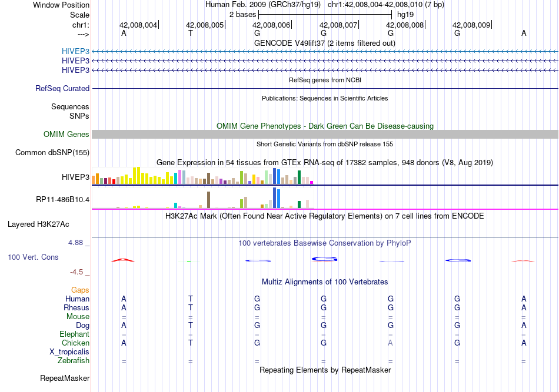The image size is (559, 392).
Task: Open the OMIM Gene Phenotypes track title
Action: click(x=325, y=126)
